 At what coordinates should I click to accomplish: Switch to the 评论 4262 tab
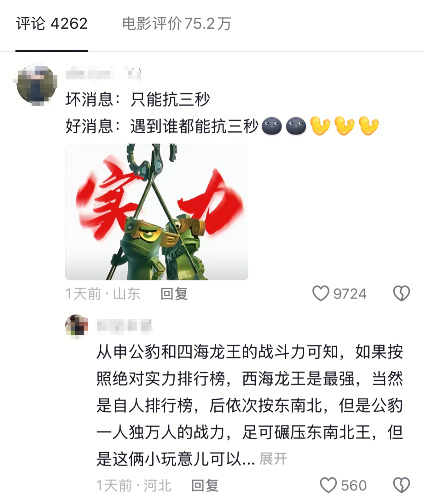coord(52,24)
